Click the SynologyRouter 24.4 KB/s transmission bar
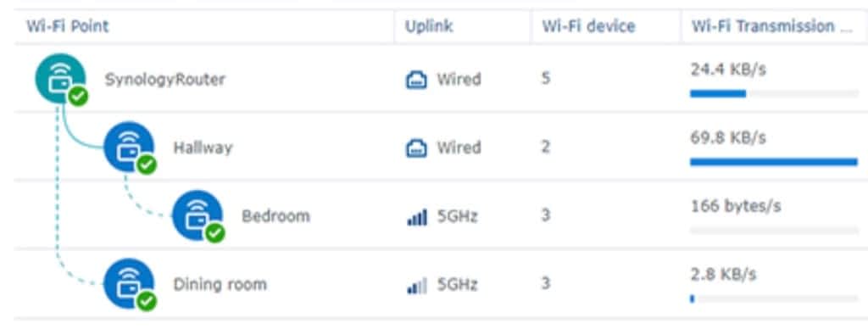The image size is (868, 329). [774, 93]
